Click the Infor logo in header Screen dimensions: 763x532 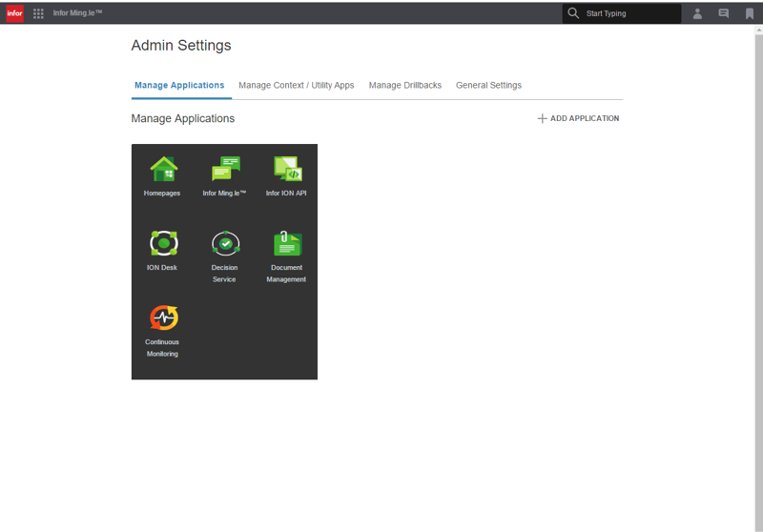[x=15, y=13]
